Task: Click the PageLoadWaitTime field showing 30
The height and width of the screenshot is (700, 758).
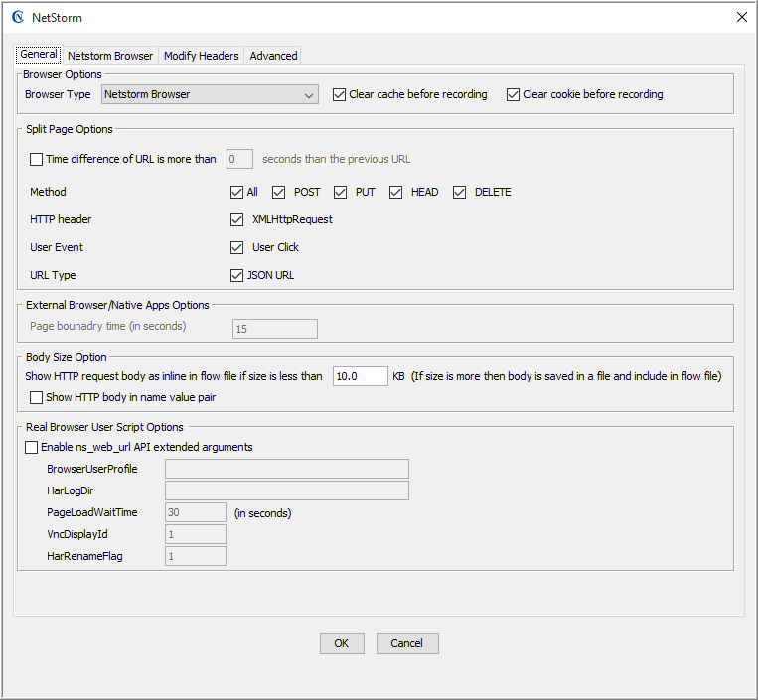Action: click(196, 512)
